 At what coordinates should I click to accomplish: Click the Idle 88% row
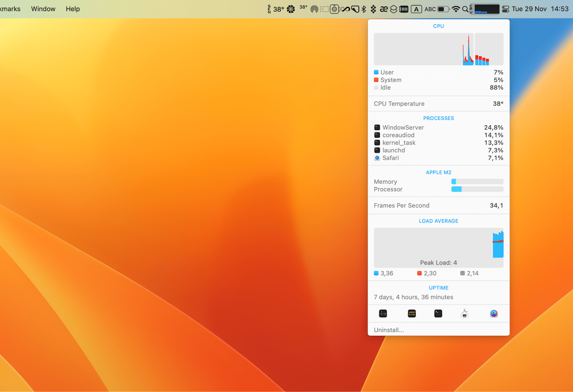(x=439, y=88)
